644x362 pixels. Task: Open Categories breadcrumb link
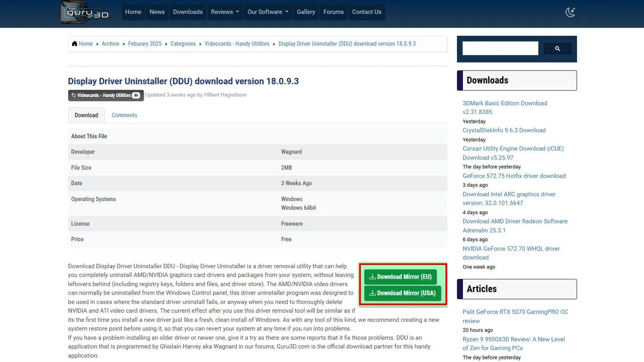tap(183, 44)
